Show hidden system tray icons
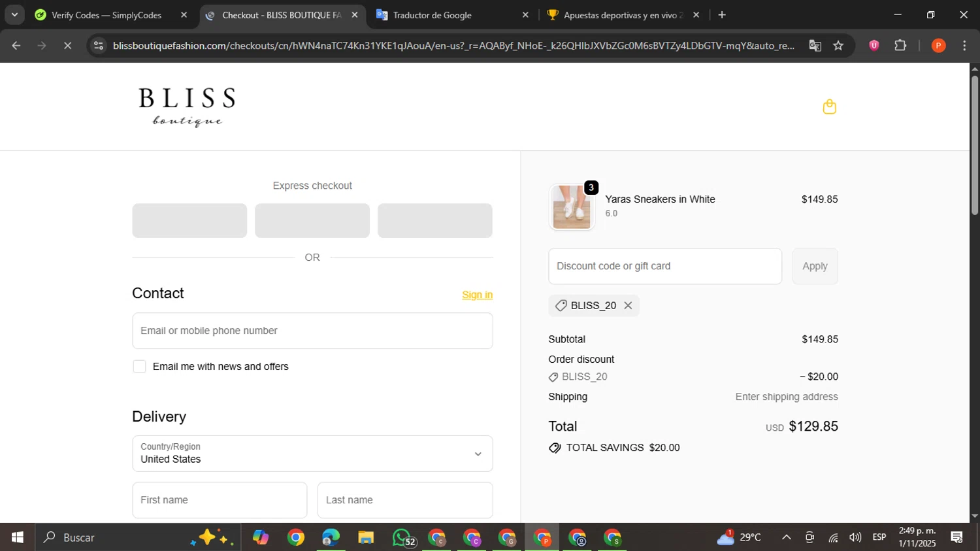980x551 pixels. pos(787,537)
